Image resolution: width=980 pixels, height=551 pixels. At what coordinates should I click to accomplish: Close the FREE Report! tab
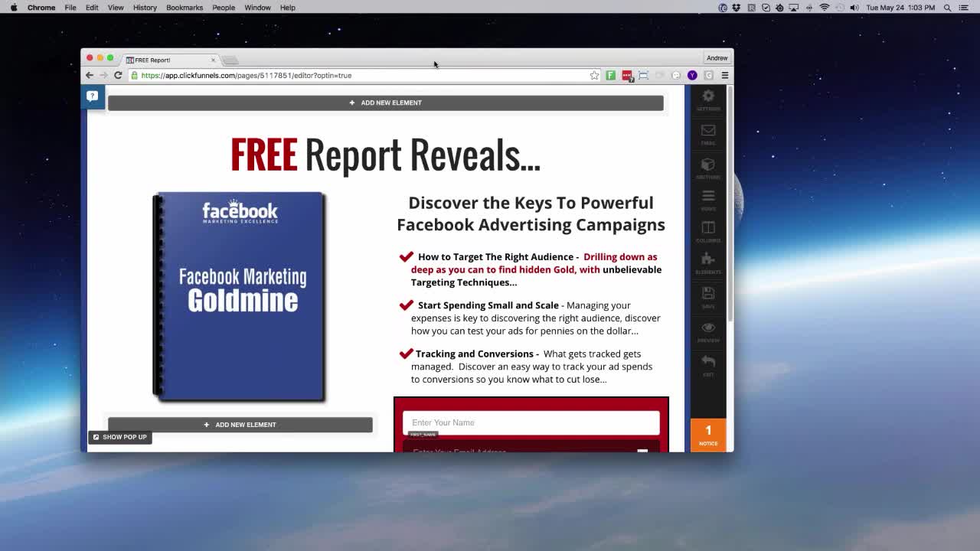213,60
